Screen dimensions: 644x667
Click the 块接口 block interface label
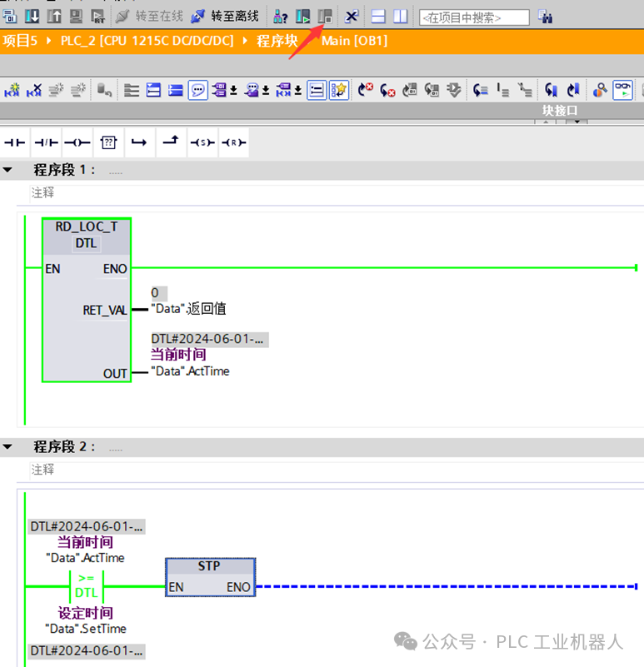click(x=560, y=111)
